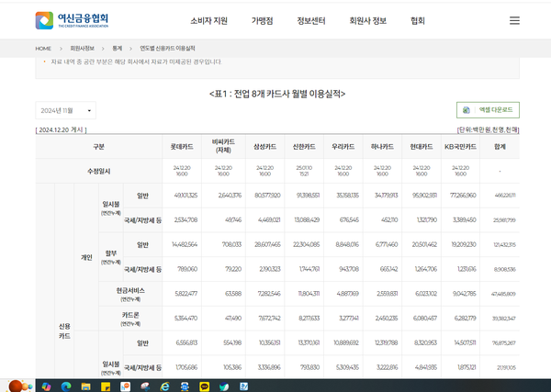
Task: Click 비씨카드 개인 일시불 일반 value 2,640,376
Action: (x=230, y=196)
